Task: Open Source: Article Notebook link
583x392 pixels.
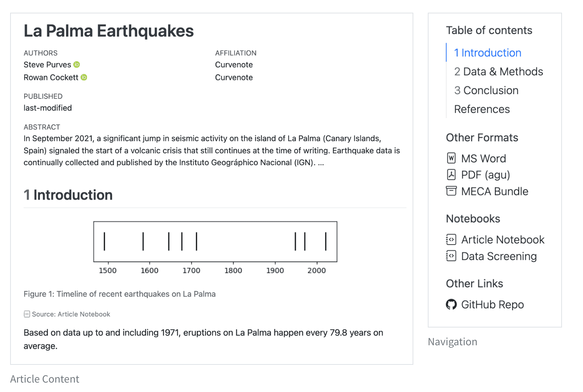Action: pyautogui.click(x=71, y=314)
